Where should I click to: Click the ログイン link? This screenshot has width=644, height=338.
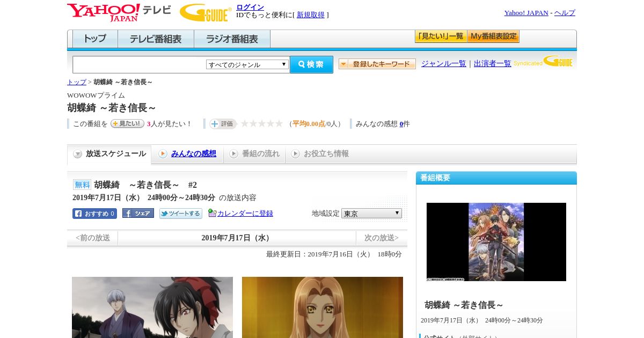[x=250, y=7]
